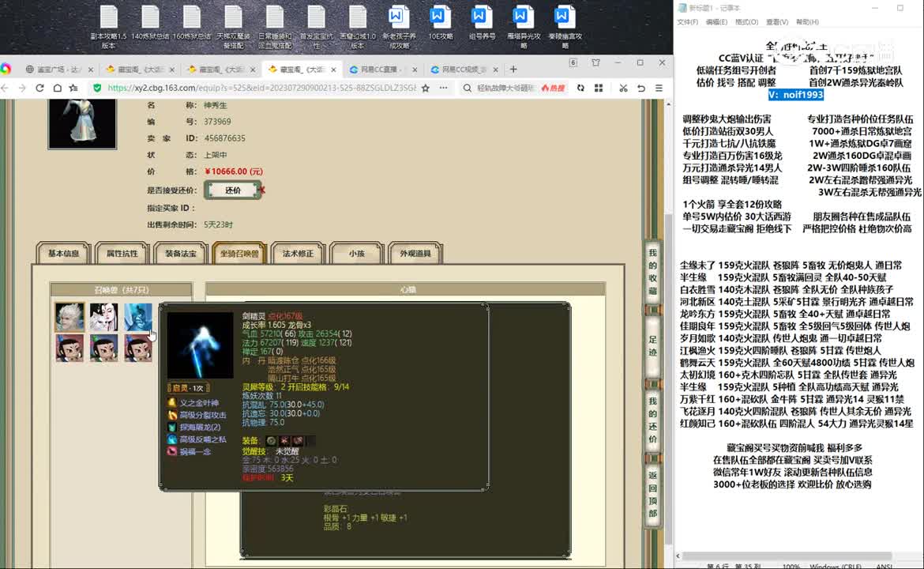Close the 网易CC直播 browser tab

(x=415, y=70)
